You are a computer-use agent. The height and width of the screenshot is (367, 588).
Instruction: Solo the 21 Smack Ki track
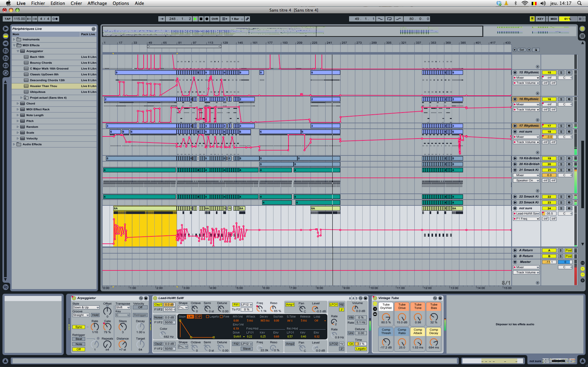coord(561,170)
